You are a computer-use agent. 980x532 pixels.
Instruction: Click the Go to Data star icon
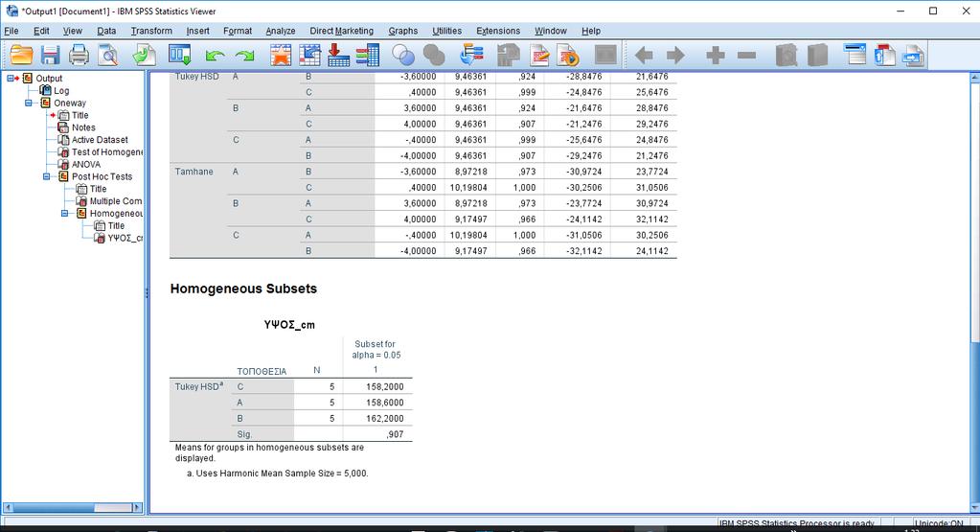click(x=281, y=55)
